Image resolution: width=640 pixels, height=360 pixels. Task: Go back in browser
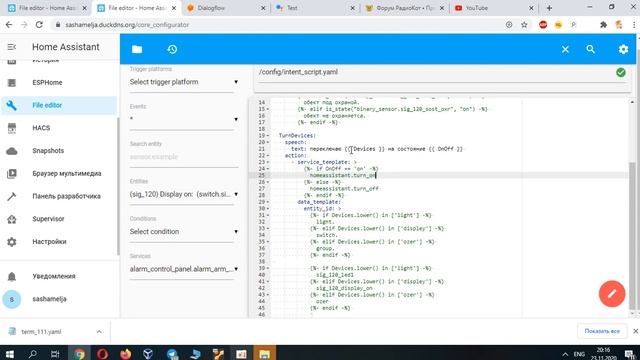(9, 25)
